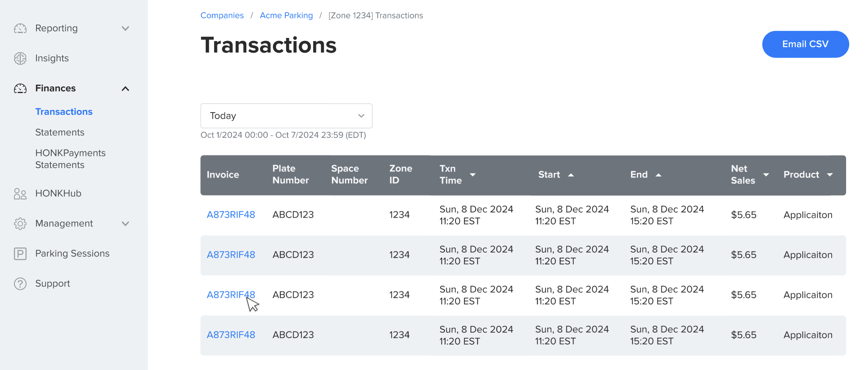The width and height of the screenshot is (868, 370).
Task: Click the Management gear icon
Action: pyautogui.click(x=20, y=223)
